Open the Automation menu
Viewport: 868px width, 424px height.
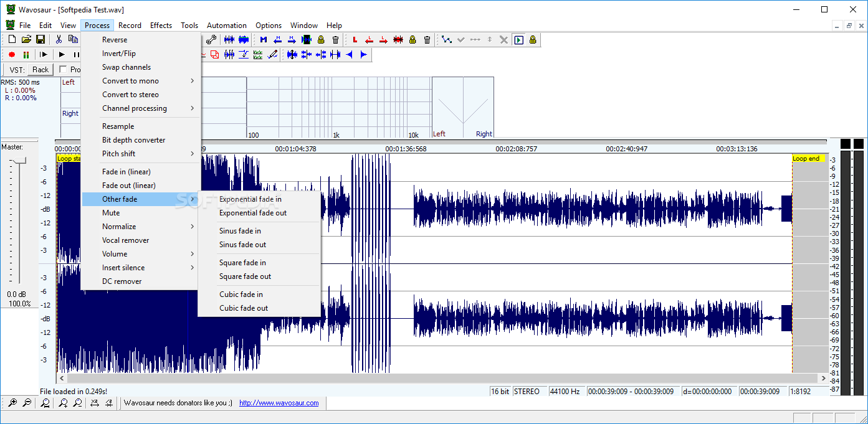click(x=227, y=26)
